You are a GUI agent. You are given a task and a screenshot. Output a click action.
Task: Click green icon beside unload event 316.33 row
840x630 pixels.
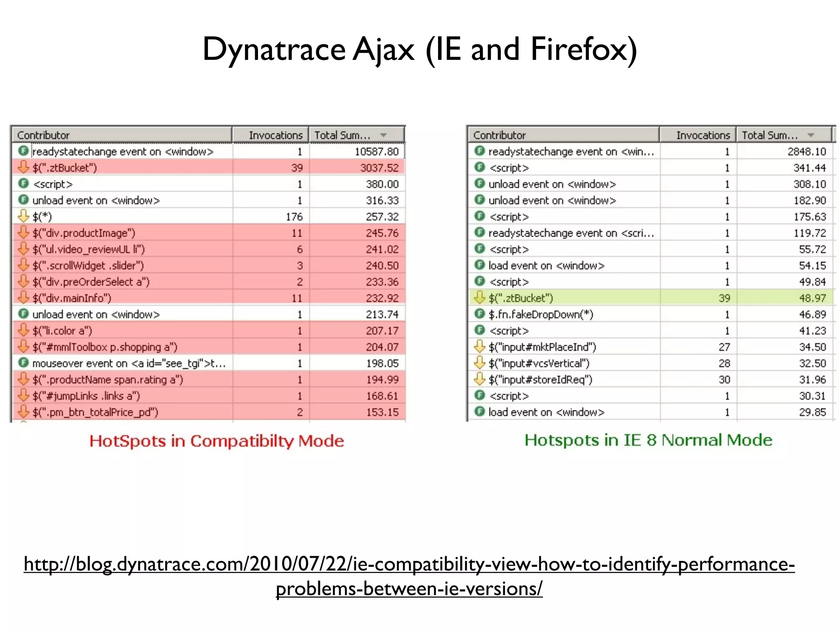[23, 200]
